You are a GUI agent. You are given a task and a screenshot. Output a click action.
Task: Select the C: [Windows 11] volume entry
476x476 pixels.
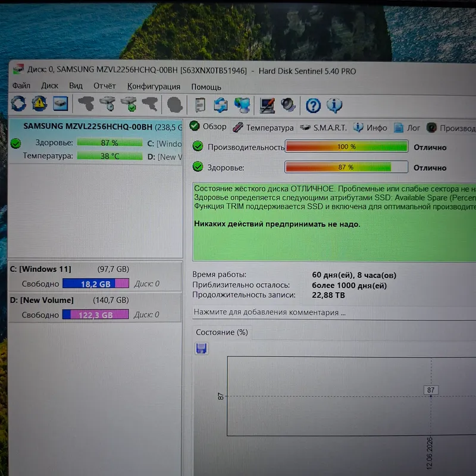(95, 276)
